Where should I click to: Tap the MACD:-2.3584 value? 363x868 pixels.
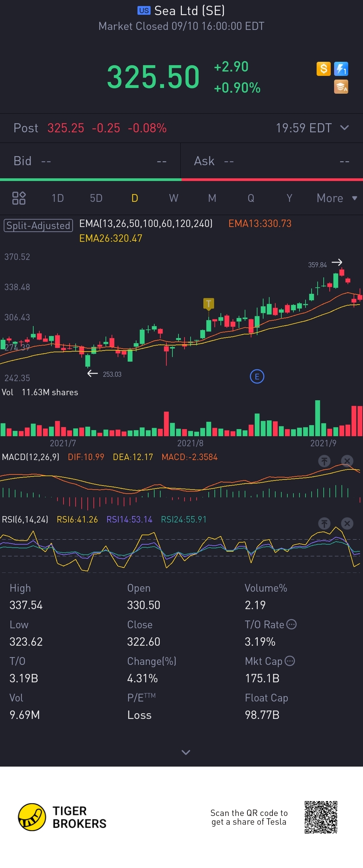coord(190,457)
